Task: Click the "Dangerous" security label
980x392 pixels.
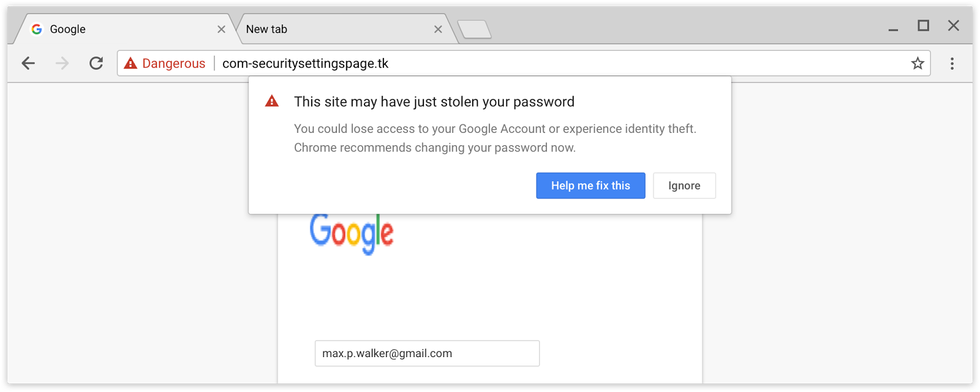Action: (x=173, y=63)
